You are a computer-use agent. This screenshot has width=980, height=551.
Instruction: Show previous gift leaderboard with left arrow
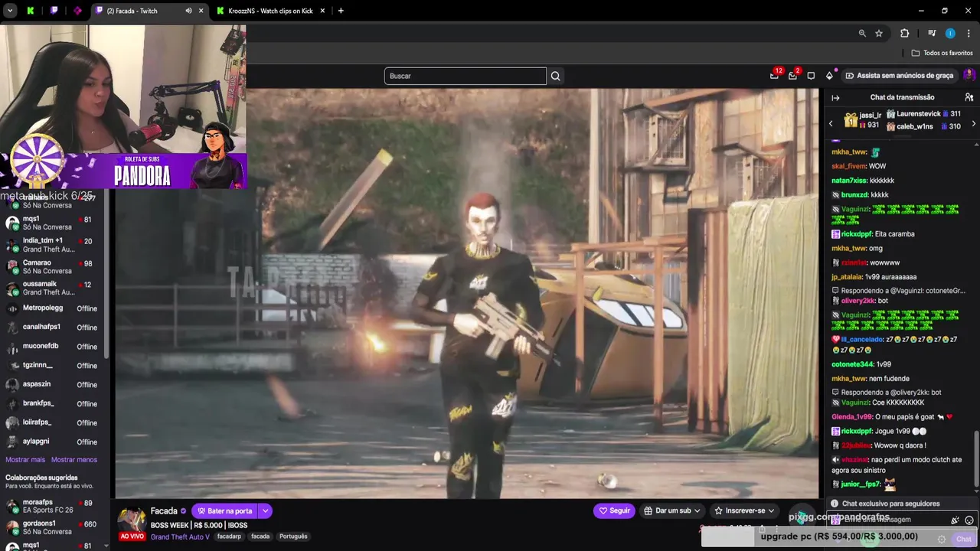pyautogui.click(x=831, y=123)
